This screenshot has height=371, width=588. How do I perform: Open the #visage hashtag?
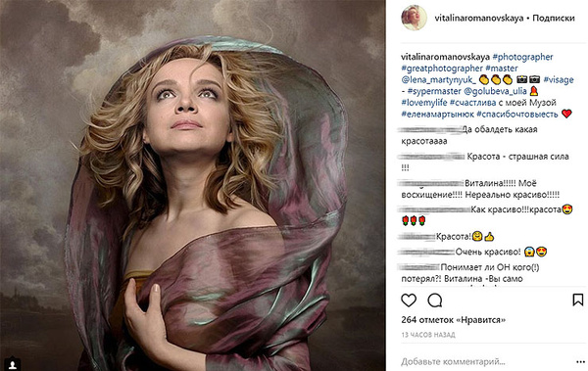[x=559, y=80]
